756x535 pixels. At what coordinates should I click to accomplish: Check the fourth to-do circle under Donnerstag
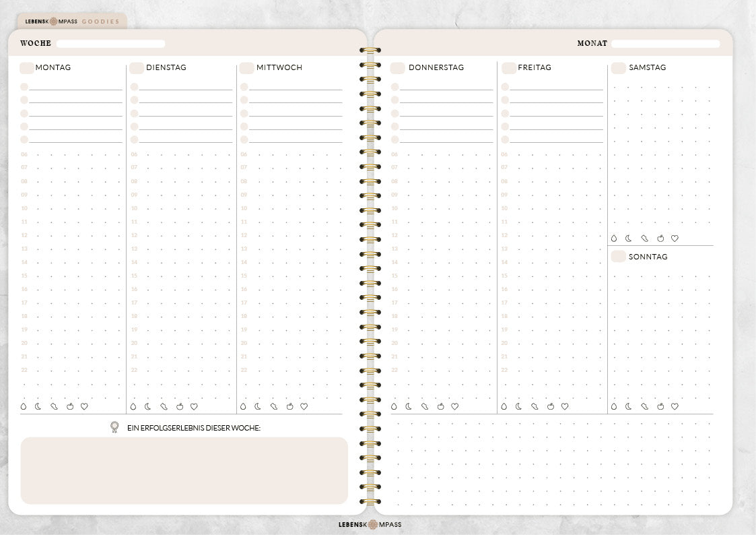(395, 127)
